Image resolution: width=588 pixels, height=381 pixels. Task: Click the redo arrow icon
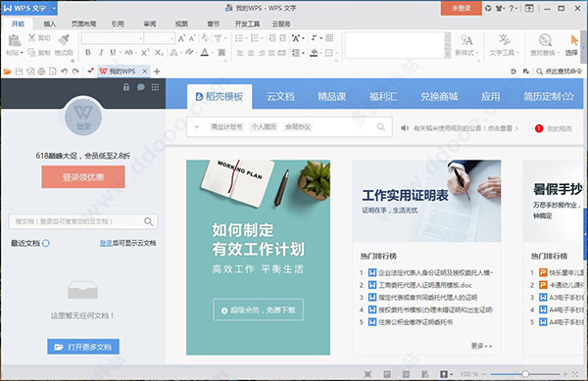tap(75, 71)
